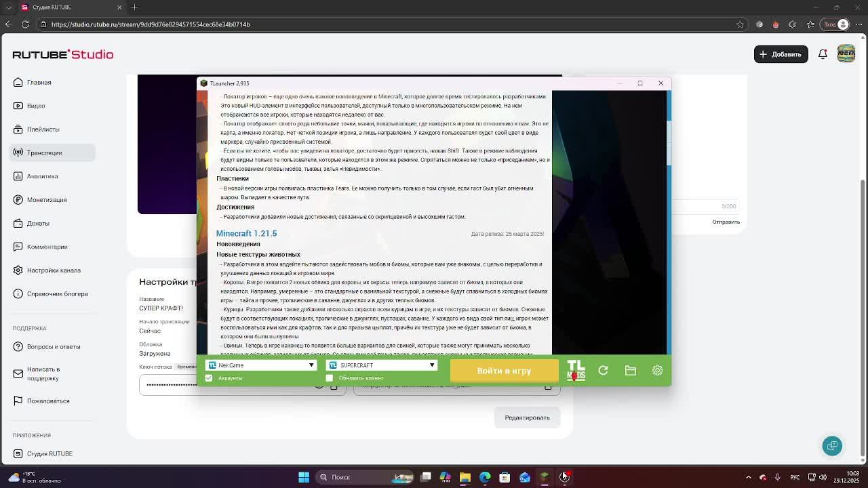The height and width of the screenshot is (488, 868).
Task: Show hidden system tray icons chevron
Action: click(x=748, y=477)
